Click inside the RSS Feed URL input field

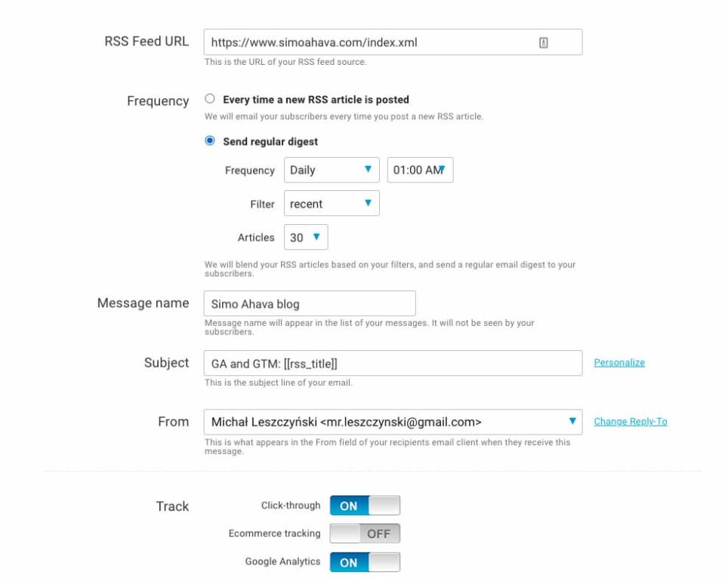340,42
